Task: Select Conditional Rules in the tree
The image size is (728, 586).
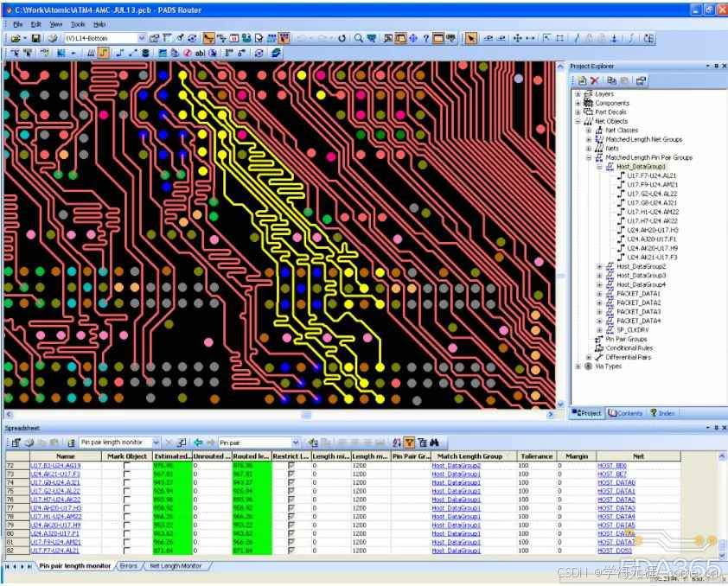Action: coord(629,348)
